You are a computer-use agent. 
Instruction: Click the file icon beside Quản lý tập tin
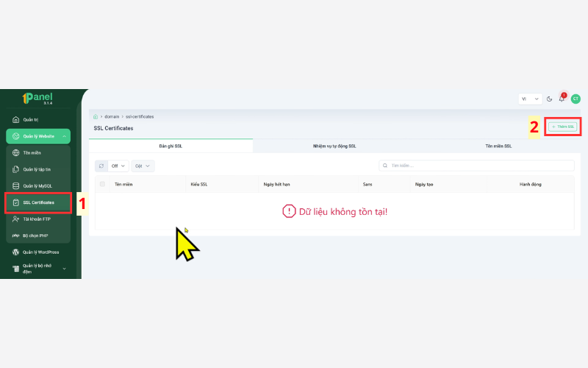15,169
